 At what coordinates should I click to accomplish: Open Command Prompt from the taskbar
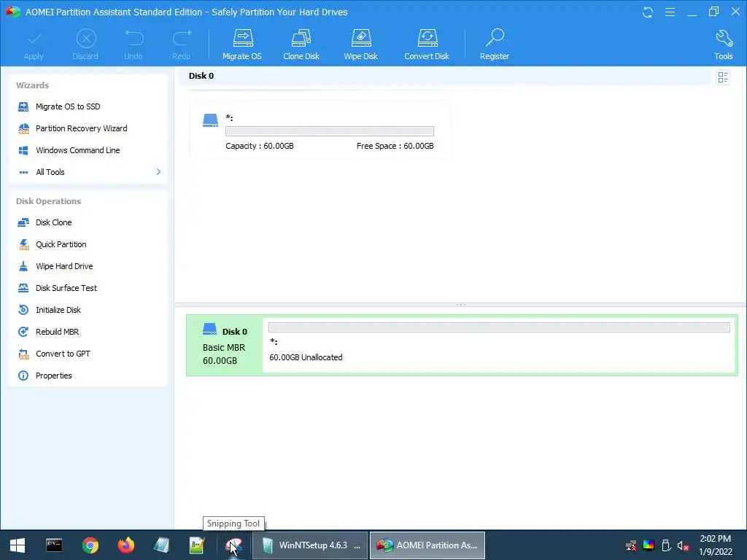click(x=54, y=545)
